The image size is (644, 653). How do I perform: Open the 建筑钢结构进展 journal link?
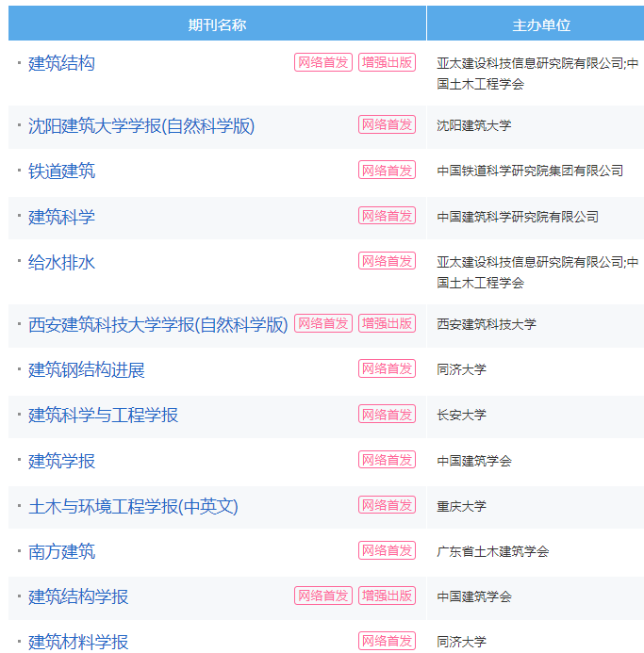point(87,369)
